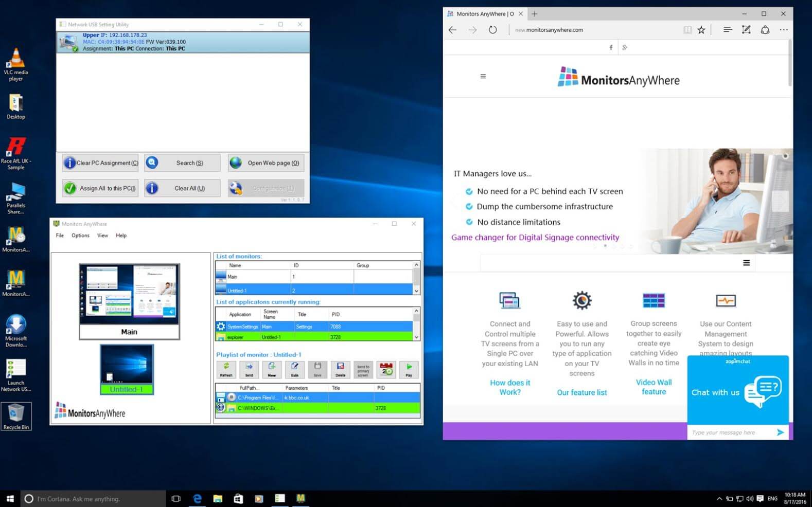The image size is (812, 507).
Task: Click the Windows Start button
Action: (10, 498)
